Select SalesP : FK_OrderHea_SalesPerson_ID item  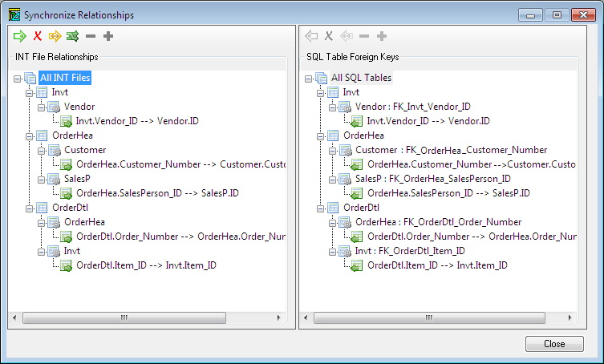pos(432,179)
